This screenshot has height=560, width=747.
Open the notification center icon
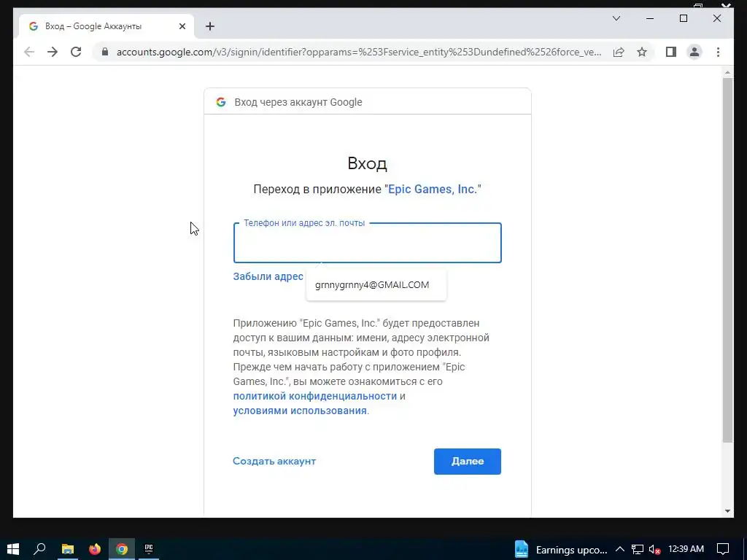coord(723,549)
